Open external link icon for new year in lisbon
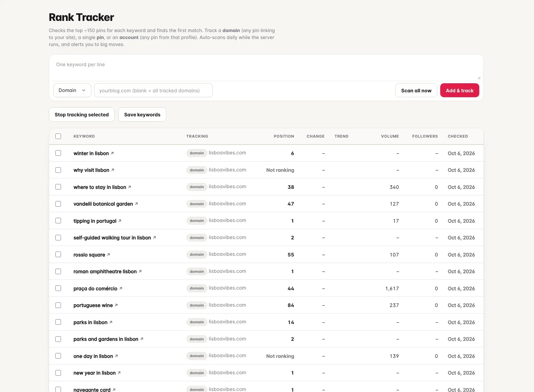The image size is (534, 392). pos(119,373)
